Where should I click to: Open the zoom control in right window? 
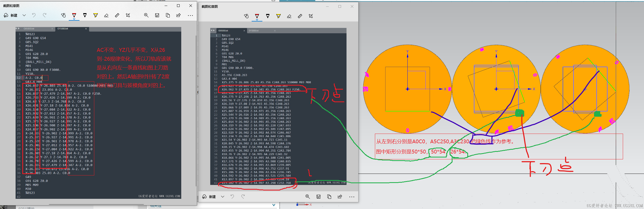(308, 197)
